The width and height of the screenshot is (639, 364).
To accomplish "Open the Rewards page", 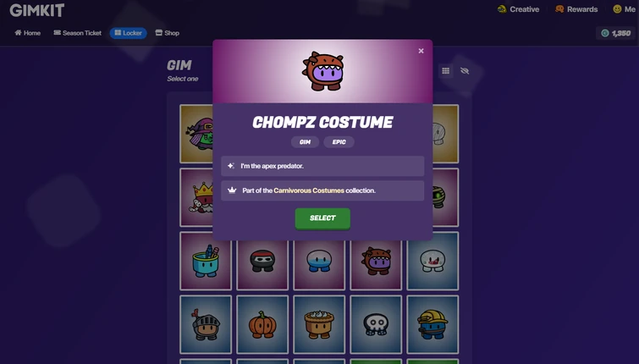I will [x=576, y=9].
